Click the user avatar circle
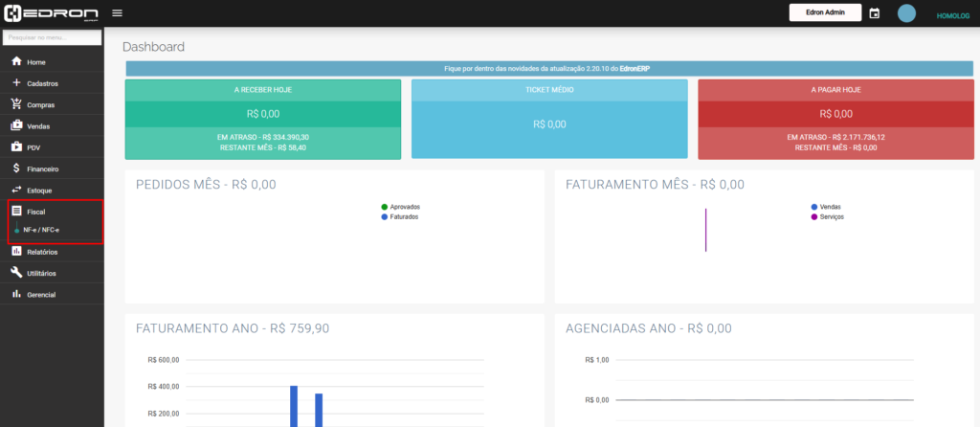 906,13
